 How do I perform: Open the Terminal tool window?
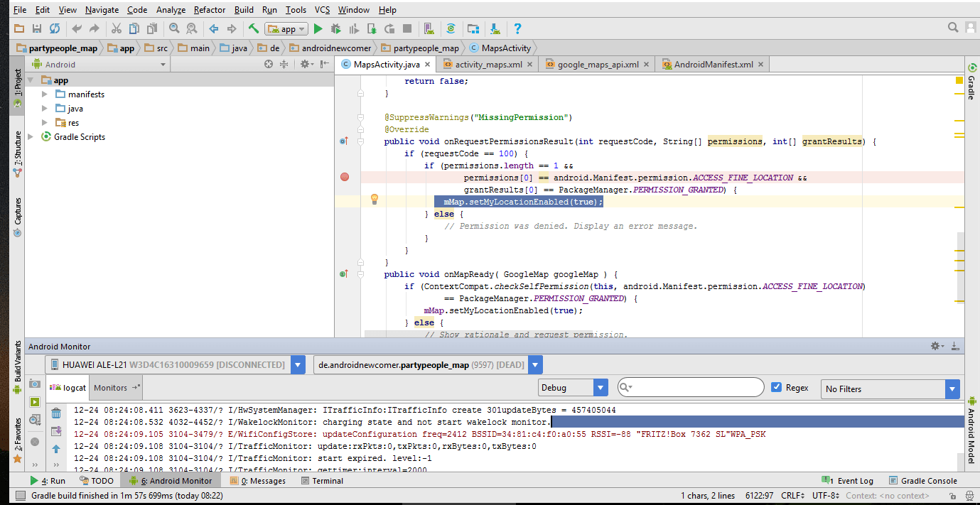pos(321,481)
